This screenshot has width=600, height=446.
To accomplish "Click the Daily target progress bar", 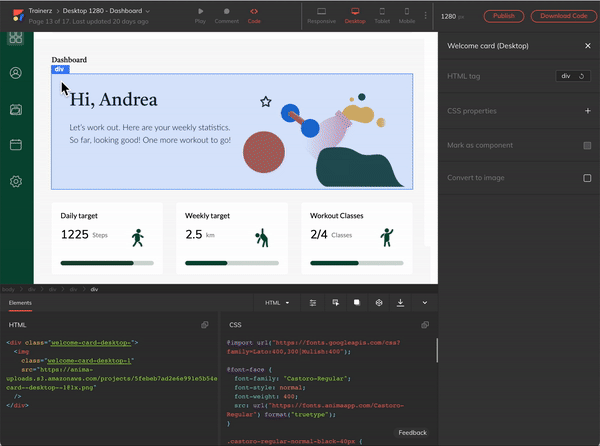I will 107,263.
